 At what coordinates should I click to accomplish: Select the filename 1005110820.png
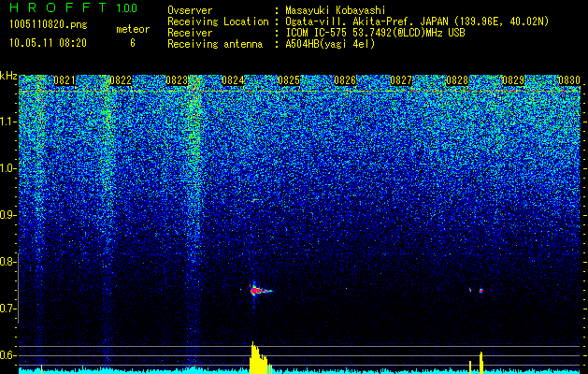tap(49, 25)
